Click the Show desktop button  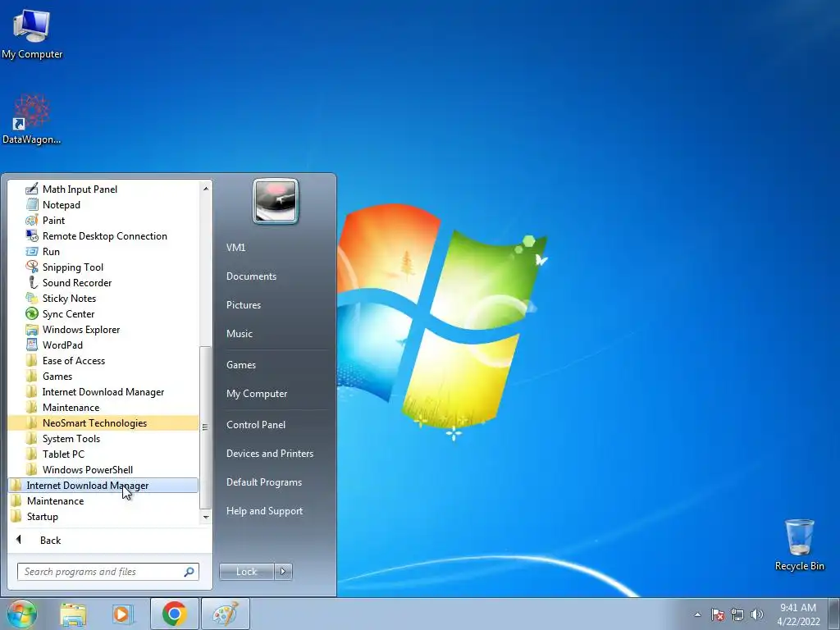(x=833, y=614)
